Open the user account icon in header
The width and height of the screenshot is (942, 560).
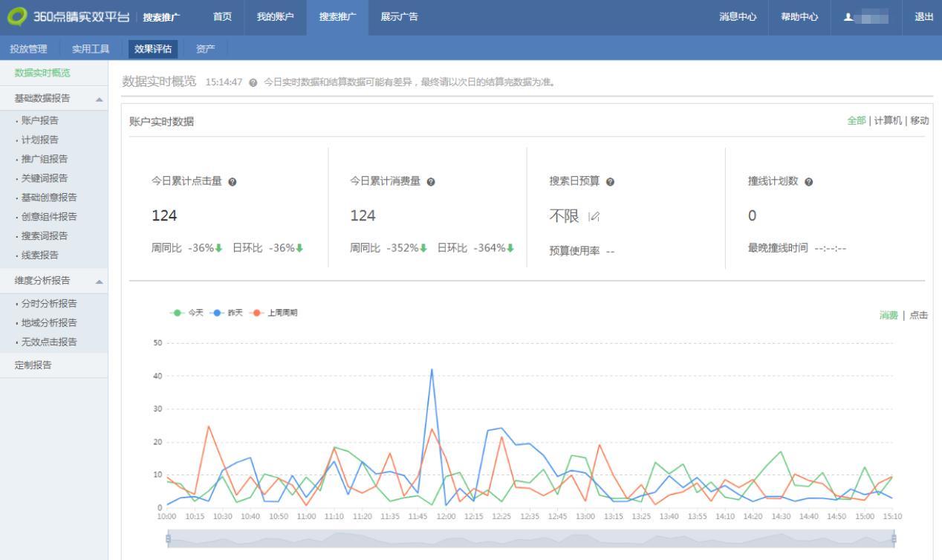848,17
